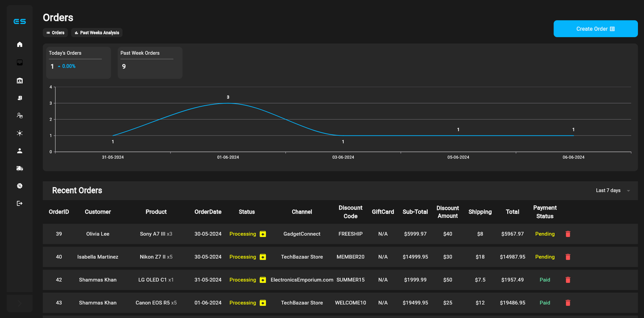Open Settings using the gear icon

pos(20,186)
